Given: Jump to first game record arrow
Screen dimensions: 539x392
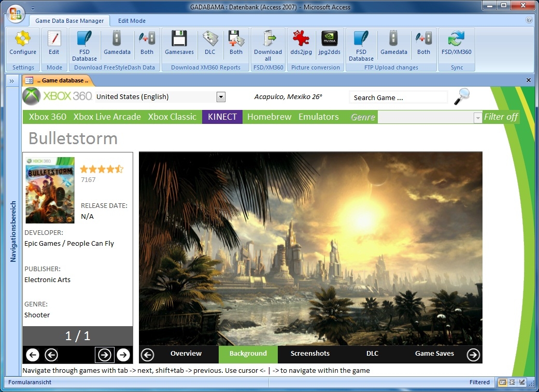Looking at the screenshot, I should 33,355.
